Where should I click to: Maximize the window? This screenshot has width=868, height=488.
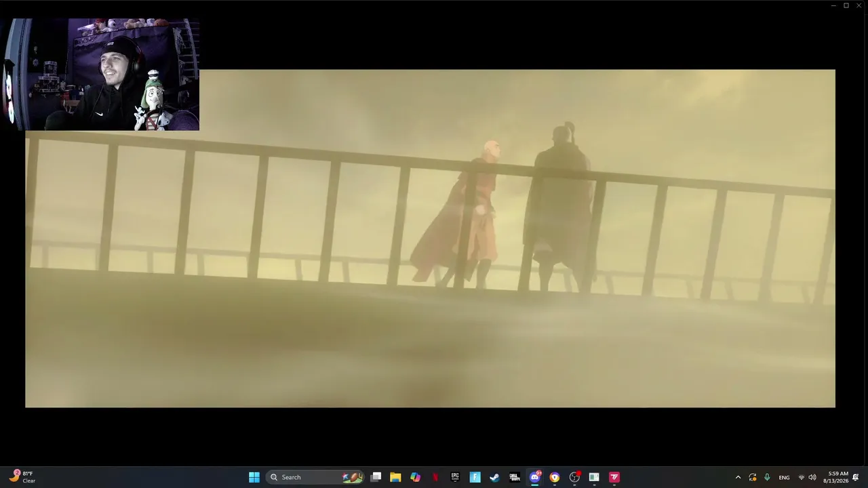pos(846,5)
